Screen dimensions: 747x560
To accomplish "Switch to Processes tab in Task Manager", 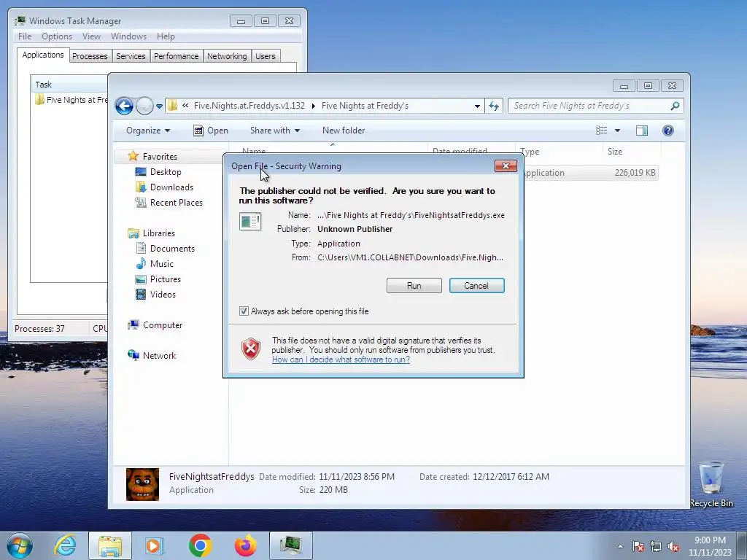I will point(90,56).
